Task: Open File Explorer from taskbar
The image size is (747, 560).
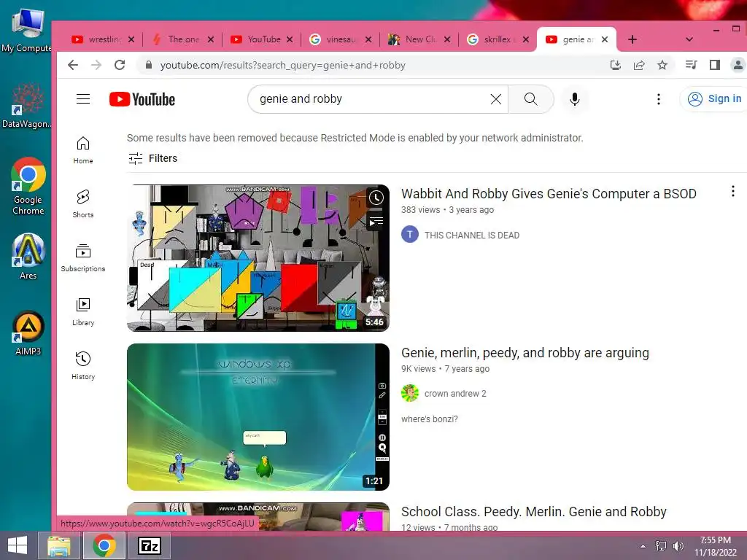Action: pyautogui.click(x=59, y=545)
